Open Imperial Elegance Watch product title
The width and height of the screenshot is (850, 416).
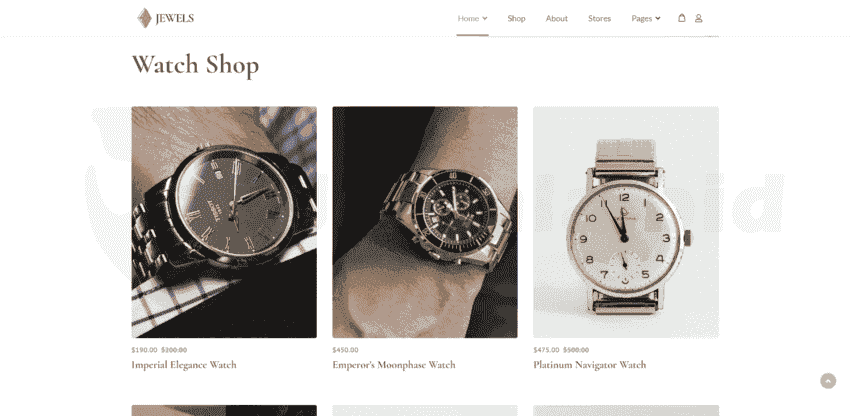point(184,365)
